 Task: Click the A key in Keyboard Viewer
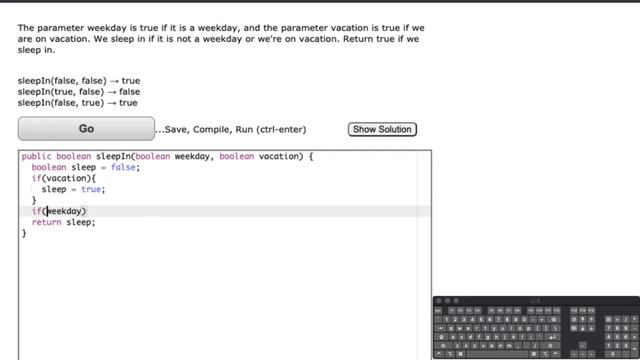click(x=453, y=337)
